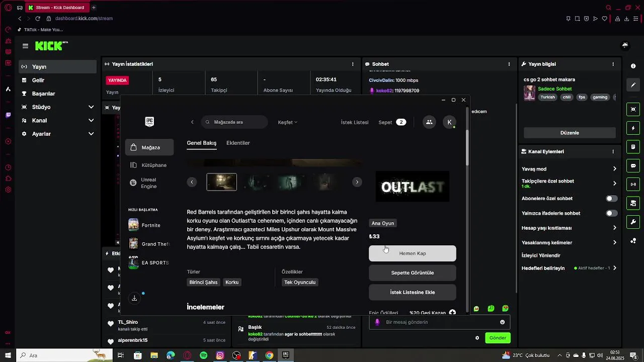Viewport: 644px width, 362px height.
Task: Send chat message with Gönder
Action: coord(498,338)
